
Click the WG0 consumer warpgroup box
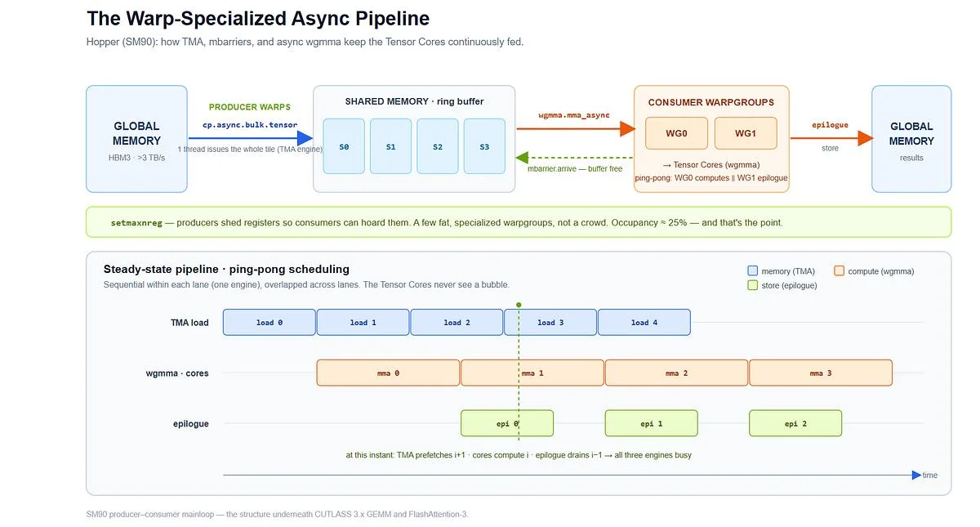[676, 133]
